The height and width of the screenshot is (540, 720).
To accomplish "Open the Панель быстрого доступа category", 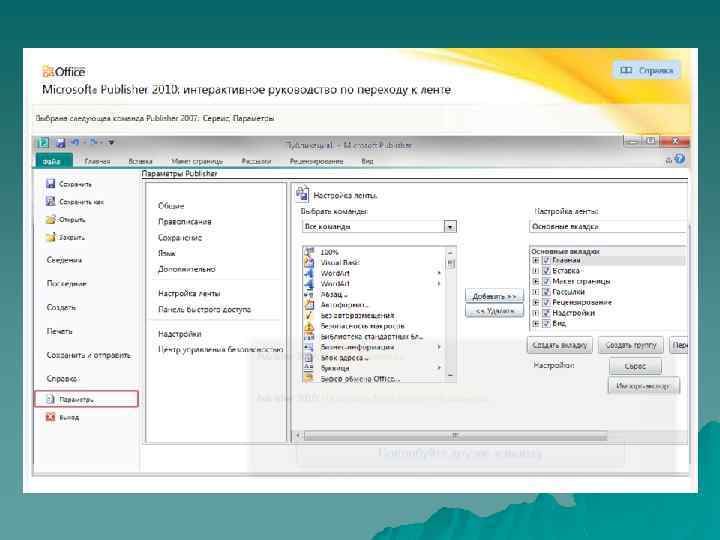I will pyautogui.click(x=204, y=309).
